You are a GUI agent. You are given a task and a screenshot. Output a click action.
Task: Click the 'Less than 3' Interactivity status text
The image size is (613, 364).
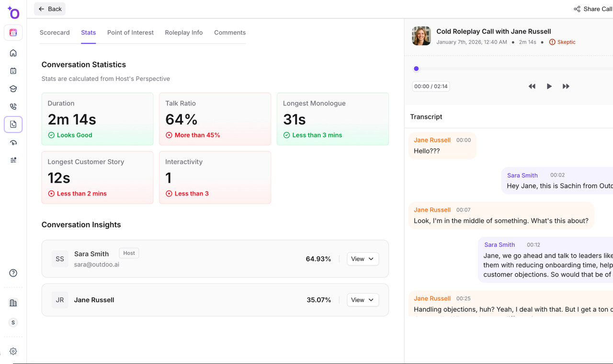point(192,194)
